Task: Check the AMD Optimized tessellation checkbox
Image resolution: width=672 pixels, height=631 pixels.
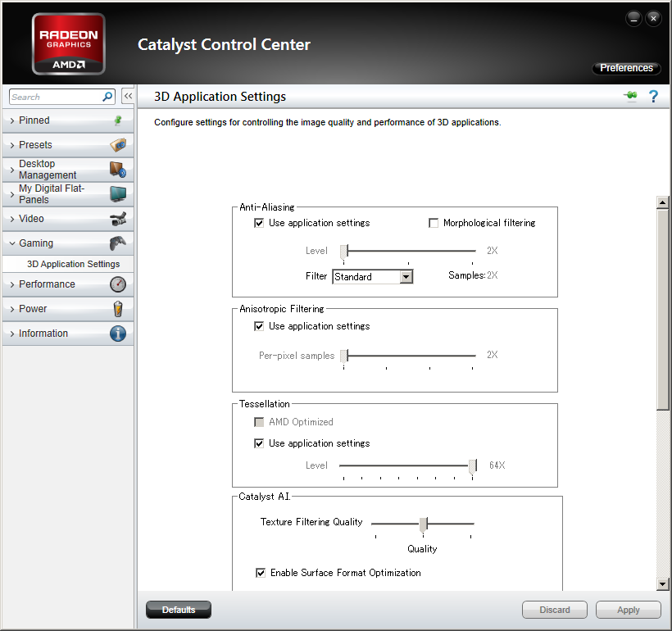Action: (x=259, y=422)
